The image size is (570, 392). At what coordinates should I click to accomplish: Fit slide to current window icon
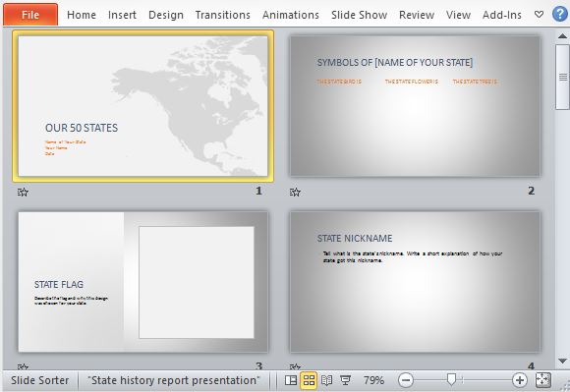pos(543,380)
